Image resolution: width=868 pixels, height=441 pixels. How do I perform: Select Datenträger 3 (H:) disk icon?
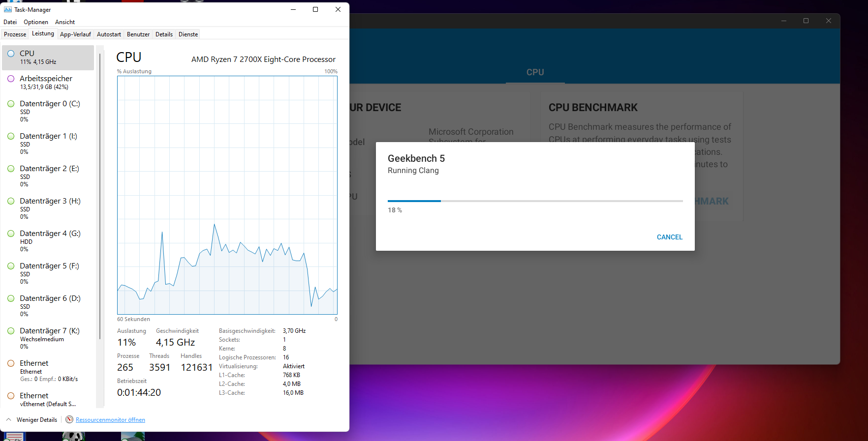pyautogui.click(x=11, y=201)
